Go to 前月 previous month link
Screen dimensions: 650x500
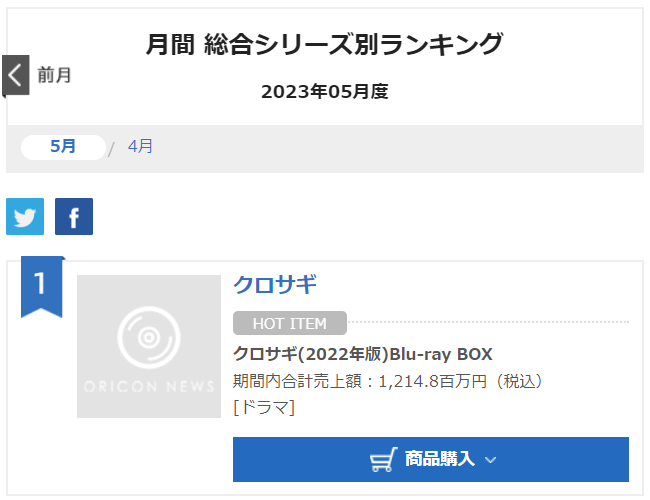(x=54, y=75)
